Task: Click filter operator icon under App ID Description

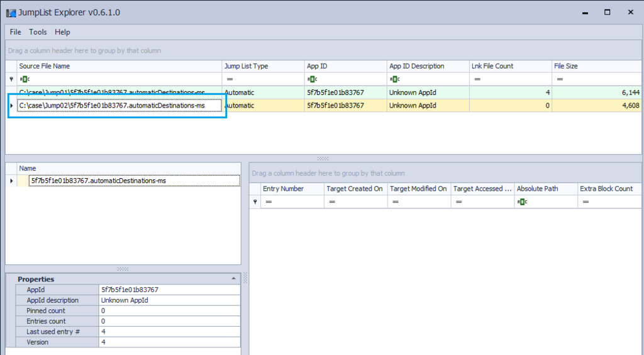Action: 395,79
